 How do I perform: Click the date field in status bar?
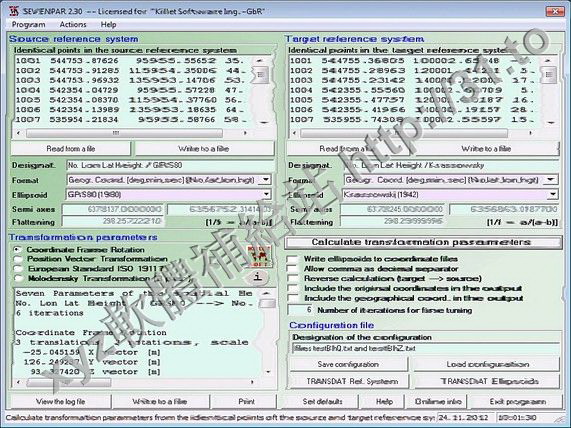pos(465,417)
